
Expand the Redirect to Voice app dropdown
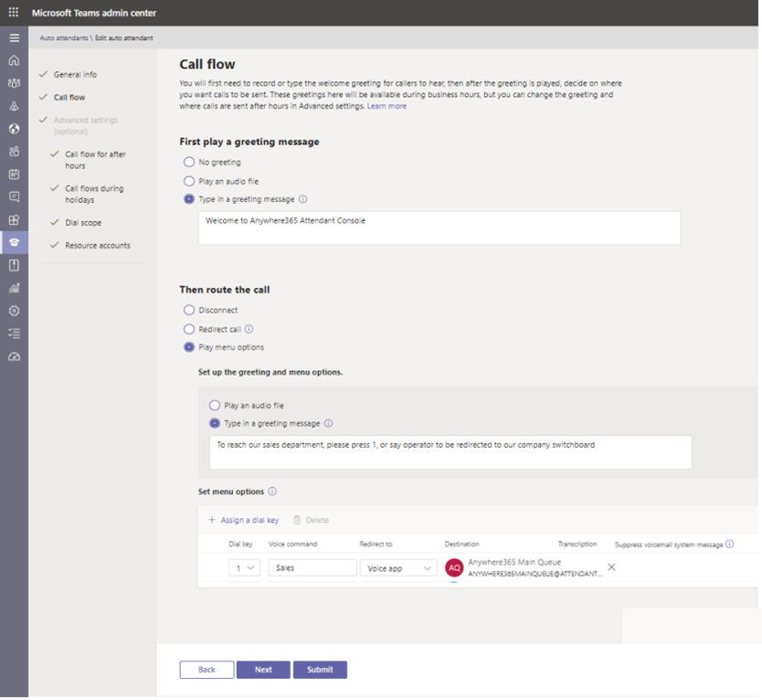pos(398,567)
